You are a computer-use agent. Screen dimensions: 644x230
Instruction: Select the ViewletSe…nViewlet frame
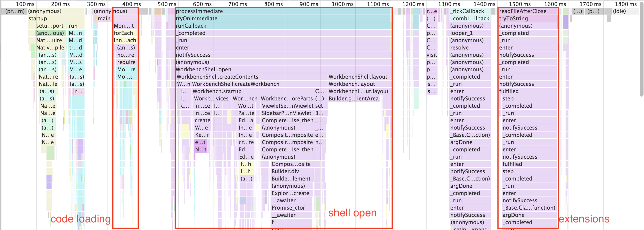[288, 106]
